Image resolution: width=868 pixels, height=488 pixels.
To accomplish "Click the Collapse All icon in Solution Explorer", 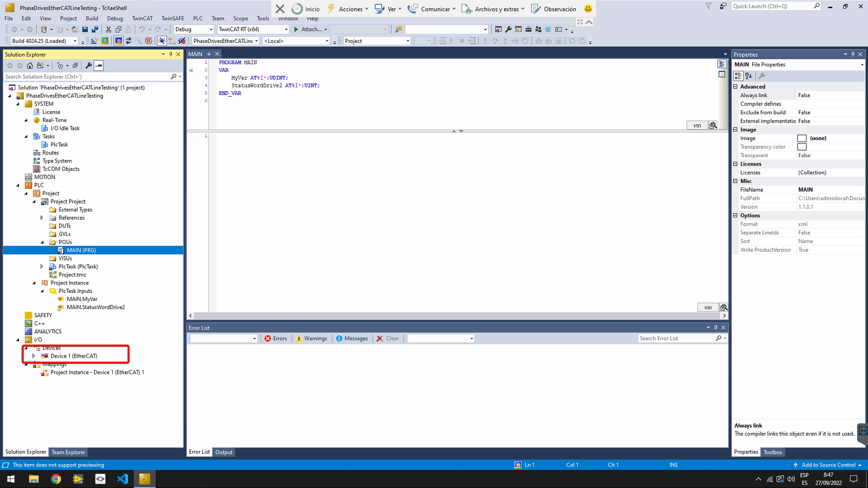I will pyautogui.click(x=75, y=65).
